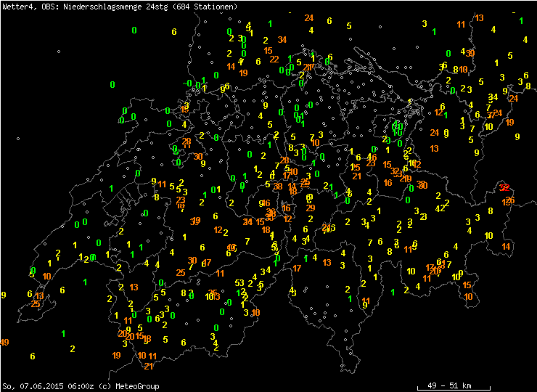Viewport: 537px width, 392px height.
Task: Click the orange 39 station value
Action: 470,53
